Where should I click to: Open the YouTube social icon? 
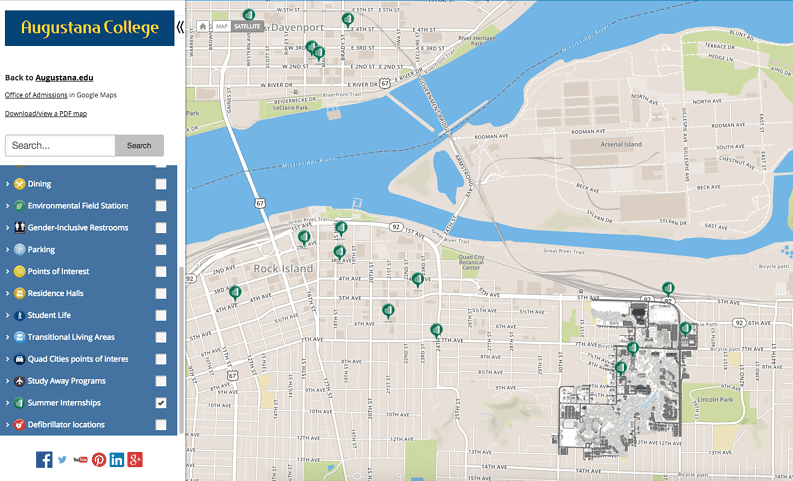tap(80, 459)
